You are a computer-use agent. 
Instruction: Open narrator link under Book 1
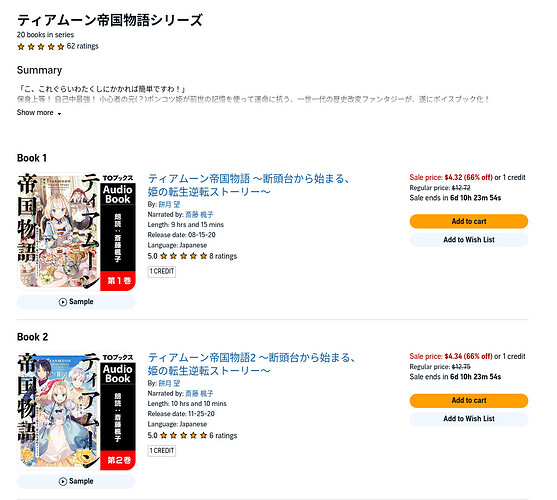(199, 214)
